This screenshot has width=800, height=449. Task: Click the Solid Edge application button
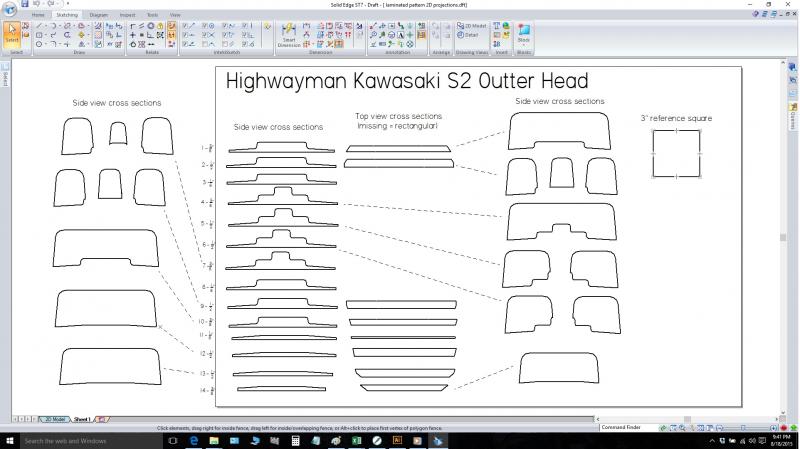(x=10, y=9)
